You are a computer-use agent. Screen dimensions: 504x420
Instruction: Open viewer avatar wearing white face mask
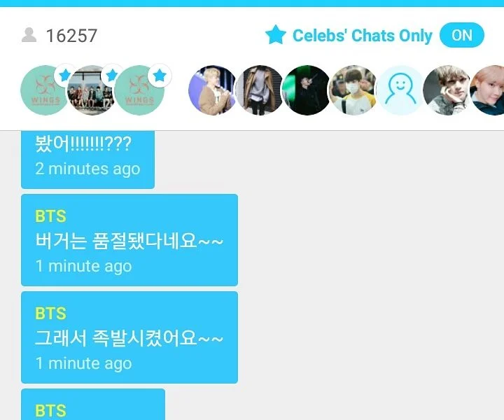354,90
